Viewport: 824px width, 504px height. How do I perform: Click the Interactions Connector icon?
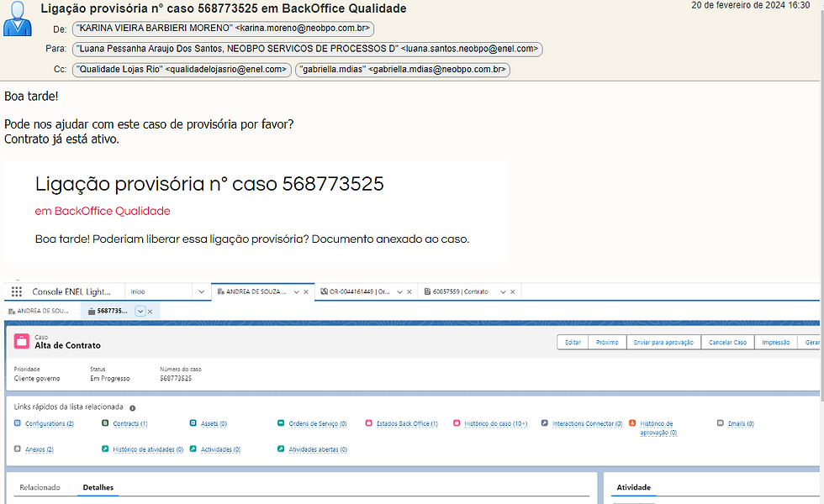(x=545, y=423)
